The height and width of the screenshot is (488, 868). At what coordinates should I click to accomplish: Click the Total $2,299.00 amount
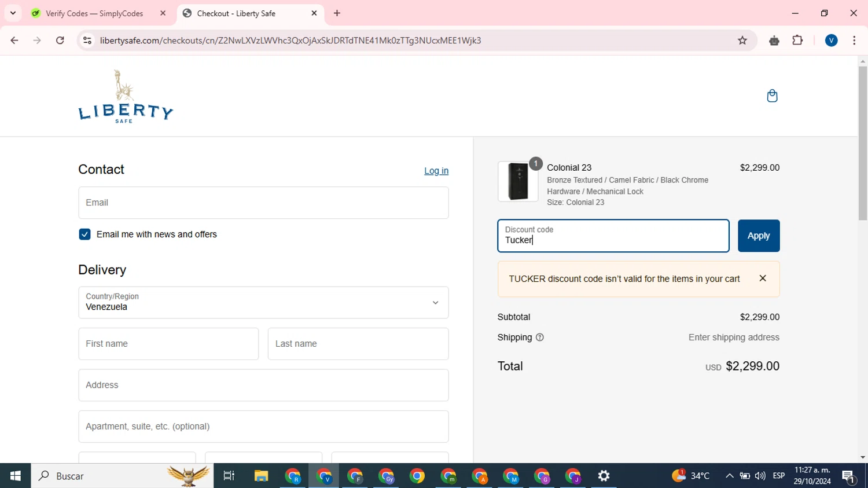752,366
